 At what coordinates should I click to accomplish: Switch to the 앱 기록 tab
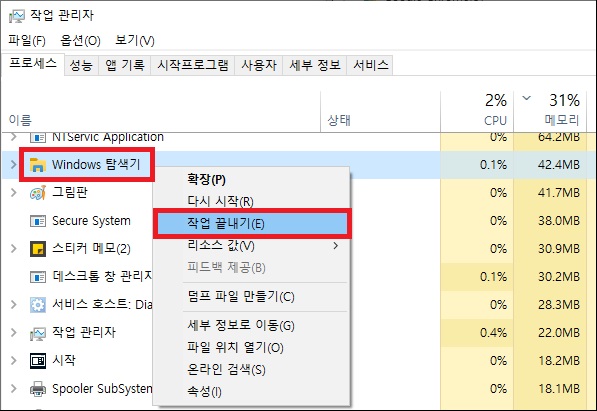tap(125, 66)
